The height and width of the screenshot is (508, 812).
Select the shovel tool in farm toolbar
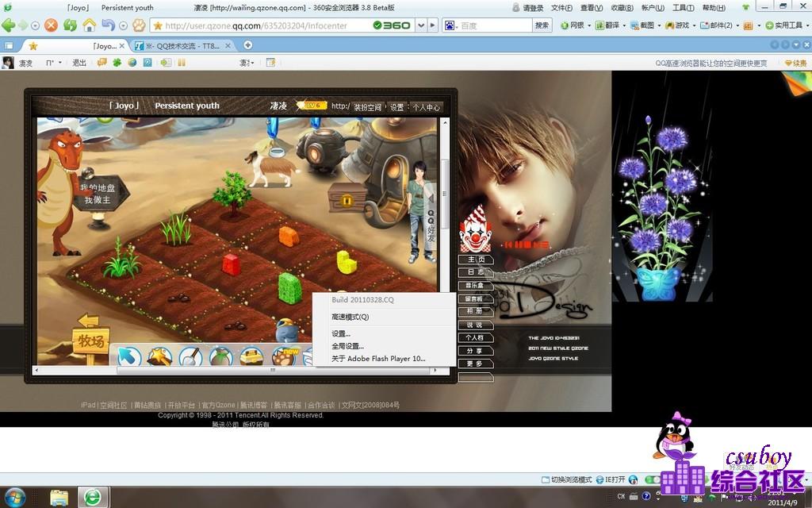190,356
